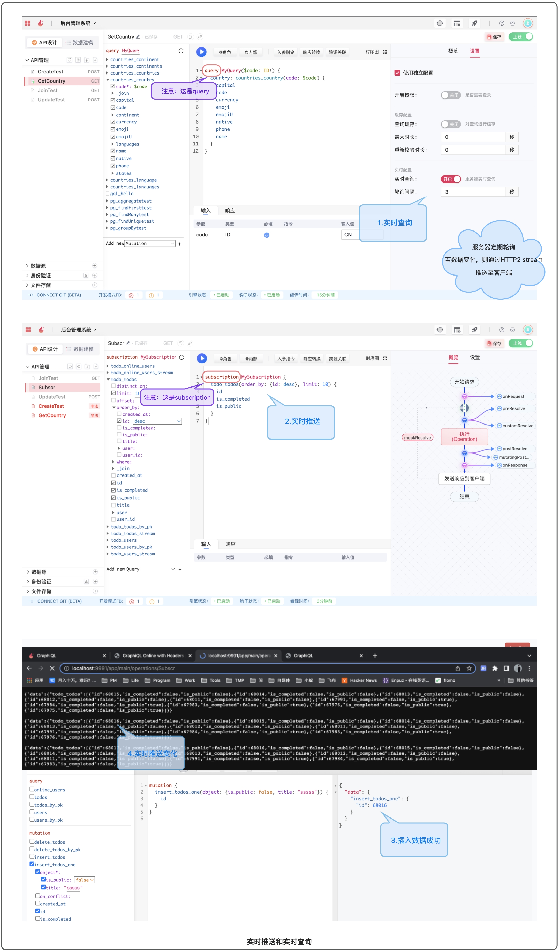Click browser bookmark star icon
The image size is (560, 952).
pos(469,668)
